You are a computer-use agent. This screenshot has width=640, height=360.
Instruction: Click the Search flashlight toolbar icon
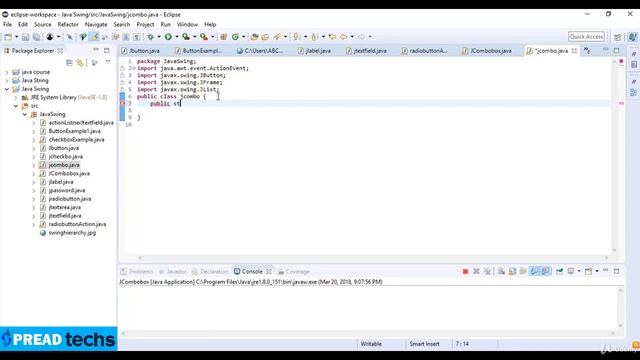(x=277, y=37)
